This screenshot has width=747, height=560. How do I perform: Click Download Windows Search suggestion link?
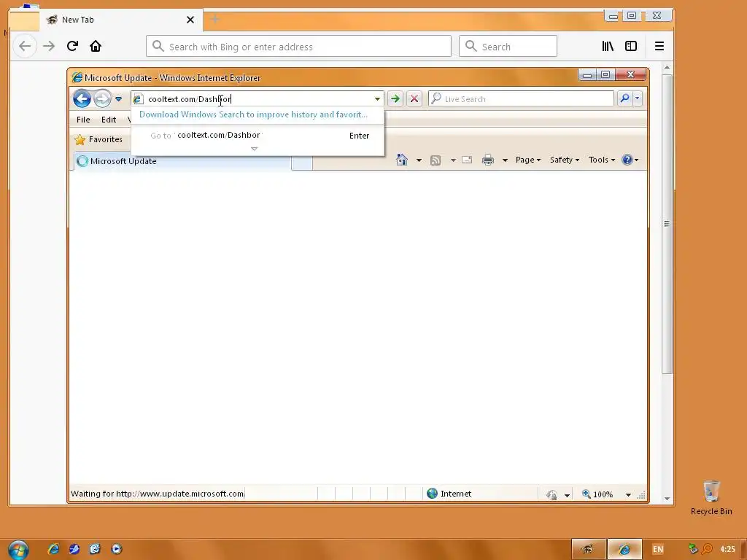pos(253,114)
